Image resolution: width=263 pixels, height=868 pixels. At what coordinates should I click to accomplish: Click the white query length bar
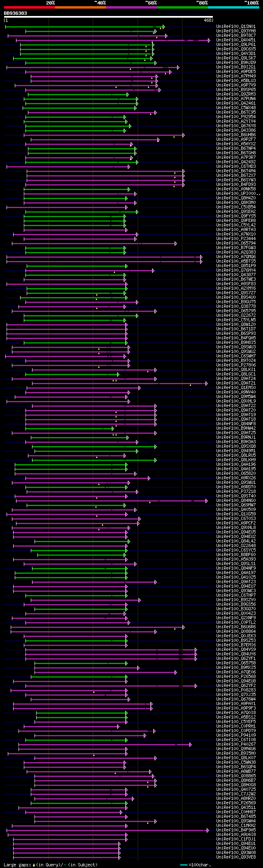108,17
